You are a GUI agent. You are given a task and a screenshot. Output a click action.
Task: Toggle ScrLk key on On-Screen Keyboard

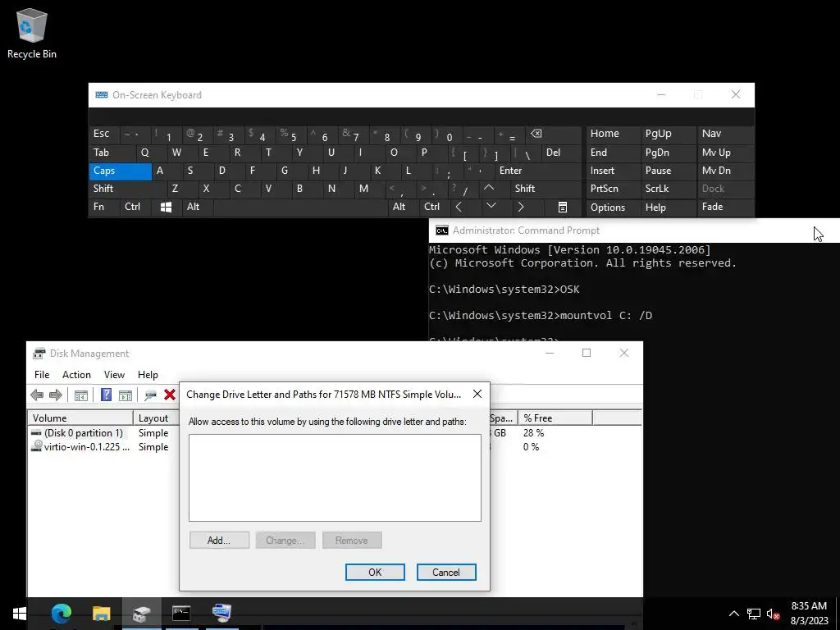pos(668,189)
